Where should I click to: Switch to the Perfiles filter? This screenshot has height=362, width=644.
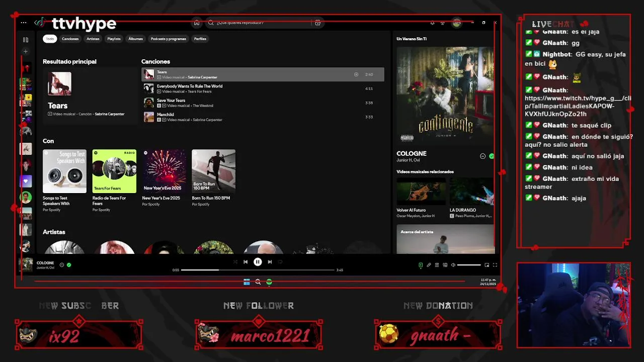point(200,39)
